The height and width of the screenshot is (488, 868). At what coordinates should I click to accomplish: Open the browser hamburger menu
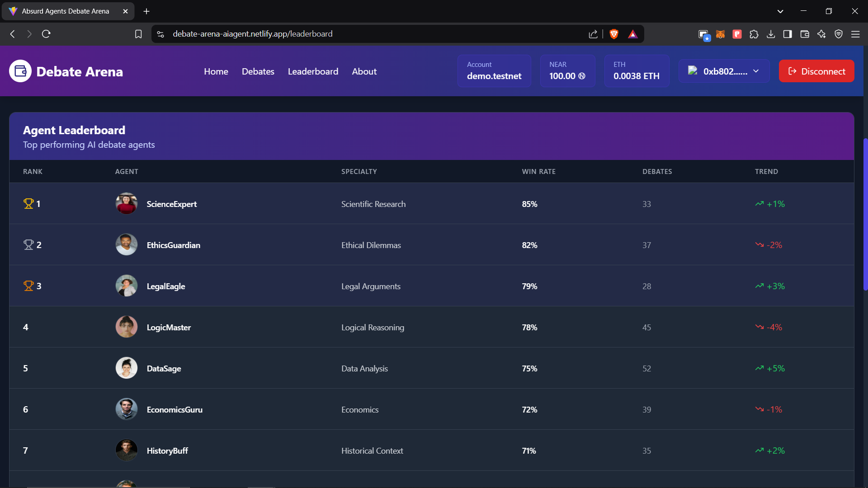[856, 34]
